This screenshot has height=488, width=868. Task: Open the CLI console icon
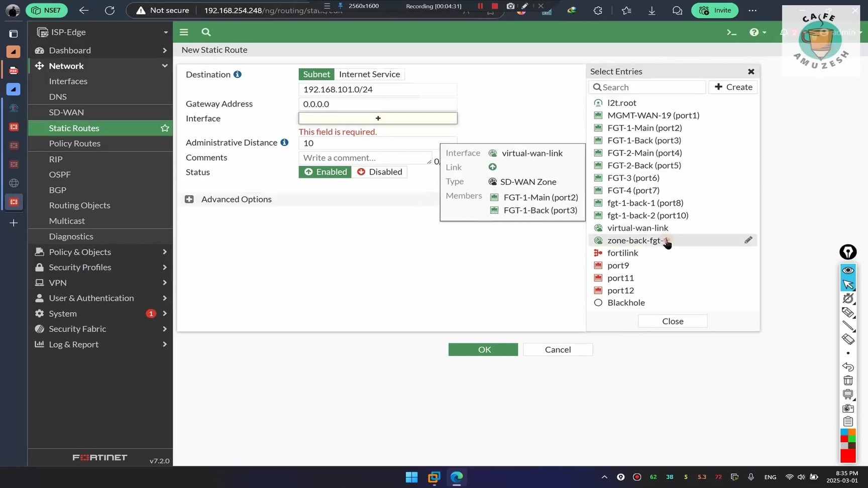point(731,32)
